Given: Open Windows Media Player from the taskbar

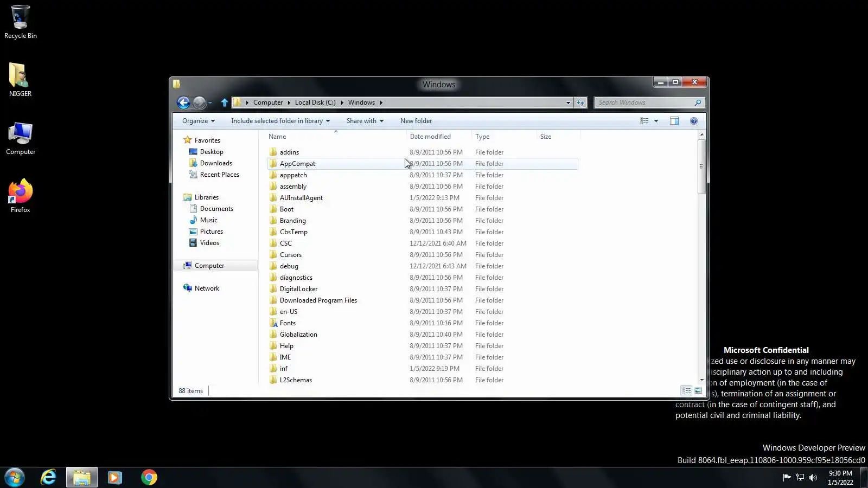Looking at the screenshot, I should pos(114,477).
